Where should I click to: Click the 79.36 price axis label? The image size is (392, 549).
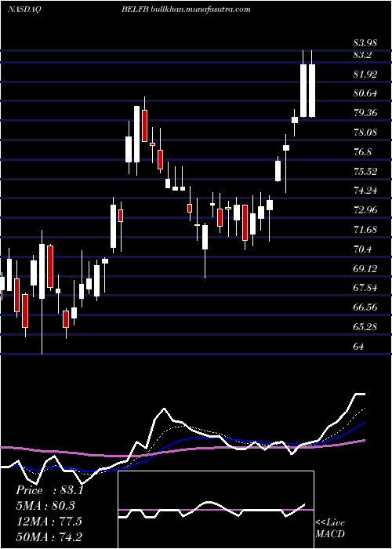click(365, 113)
